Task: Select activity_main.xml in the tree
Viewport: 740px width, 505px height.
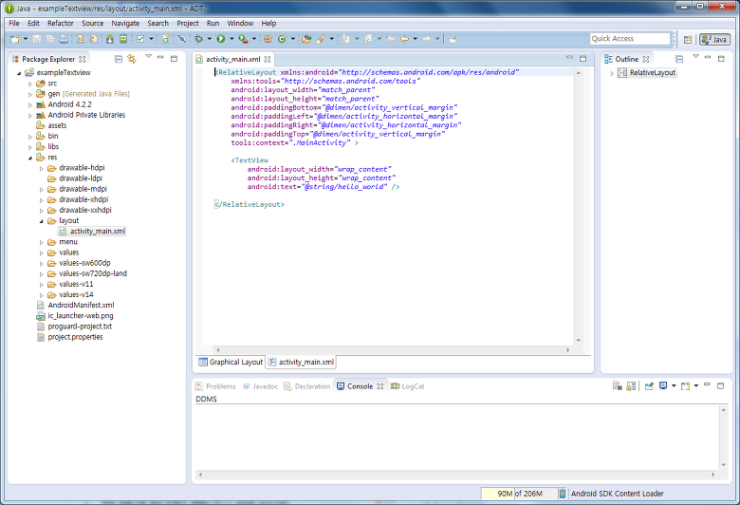Action: (92, 231)
